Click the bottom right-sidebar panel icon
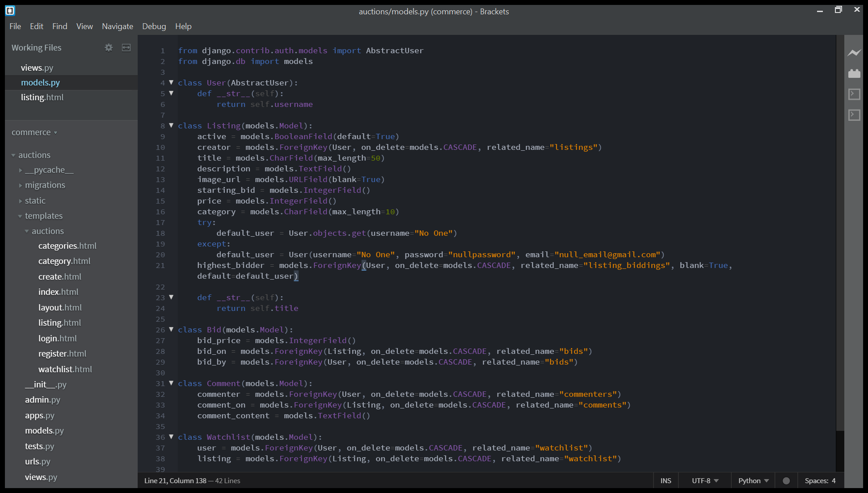This screenshot has width=868, height=493. click(x=854, y=115)
